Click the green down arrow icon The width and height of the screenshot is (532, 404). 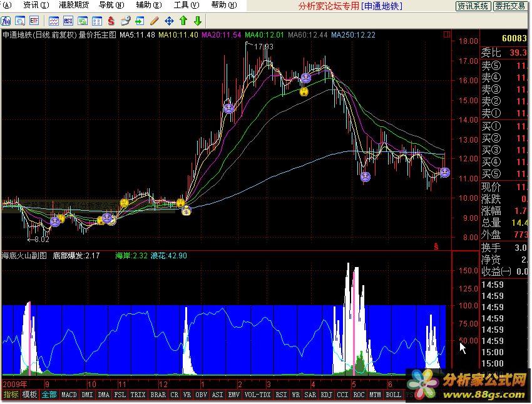[x=198, y=21]
